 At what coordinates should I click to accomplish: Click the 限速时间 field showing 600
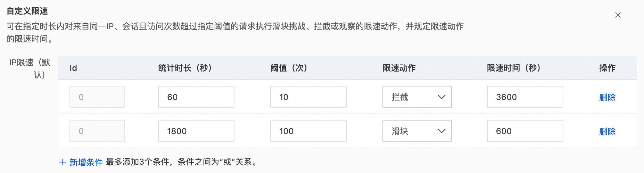(x=525, y=131)
